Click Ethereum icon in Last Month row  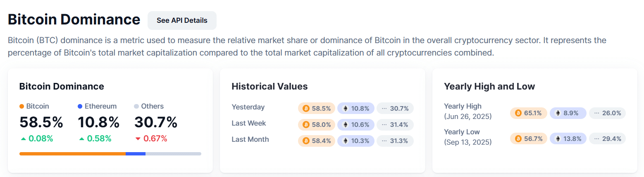tap(346, 141)
